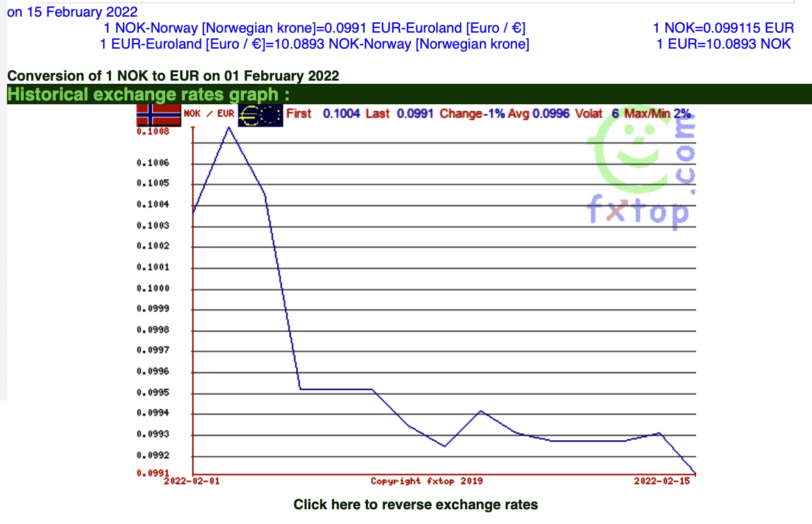812x524 pixels.
Task: Click the 2022-02-15 end date axis label
Action: coord(662,481)
